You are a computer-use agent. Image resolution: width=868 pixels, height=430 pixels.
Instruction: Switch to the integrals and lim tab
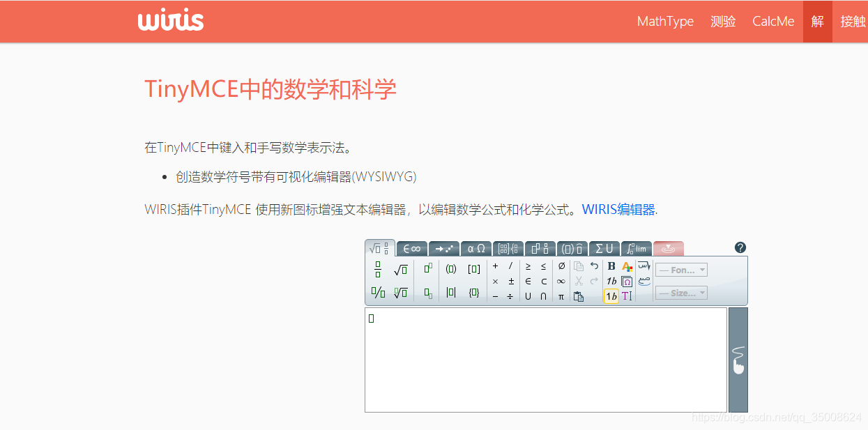pyautogui.click(x=637, y=248)
